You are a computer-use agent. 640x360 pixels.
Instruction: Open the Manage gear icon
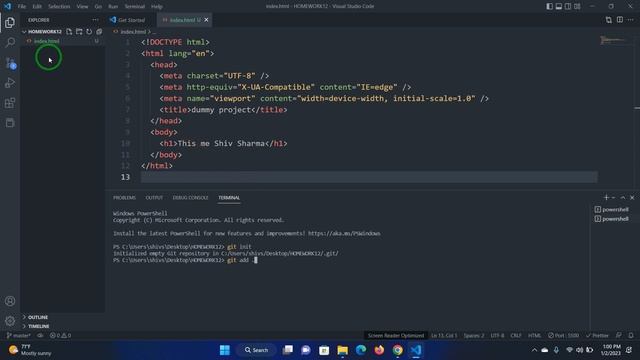click(x=10, y=321)
